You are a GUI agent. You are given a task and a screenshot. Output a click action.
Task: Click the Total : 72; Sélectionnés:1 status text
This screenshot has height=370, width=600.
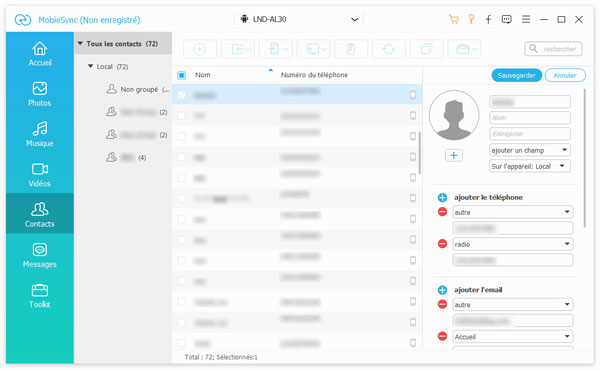point(221,357)
